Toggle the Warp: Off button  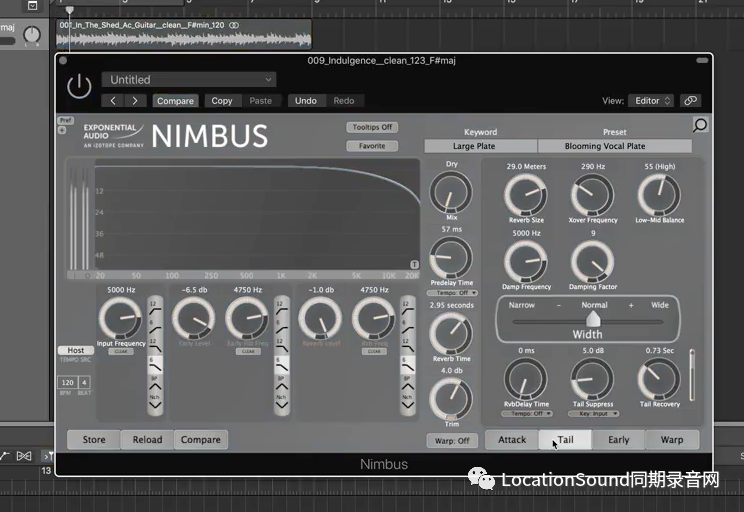tap(452, 441)
